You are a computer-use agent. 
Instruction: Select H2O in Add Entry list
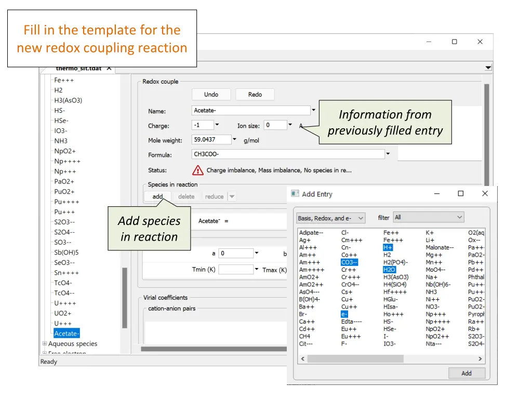(389, 270)
